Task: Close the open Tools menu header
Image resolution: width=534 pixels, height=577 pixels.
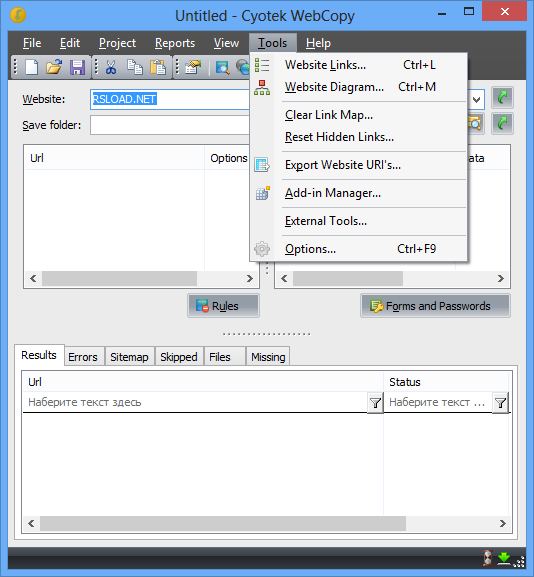Action: [x=273, y=43]
